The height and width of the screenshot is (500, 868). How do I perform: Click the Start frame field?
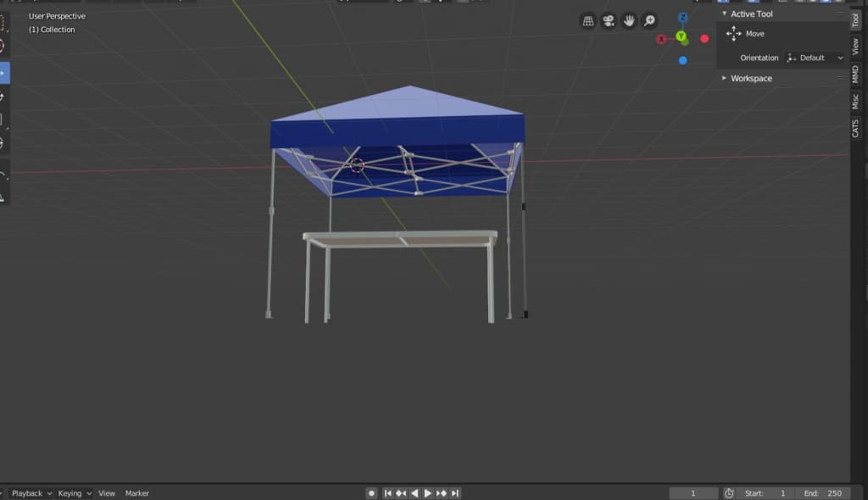click(x=766, y=493)
